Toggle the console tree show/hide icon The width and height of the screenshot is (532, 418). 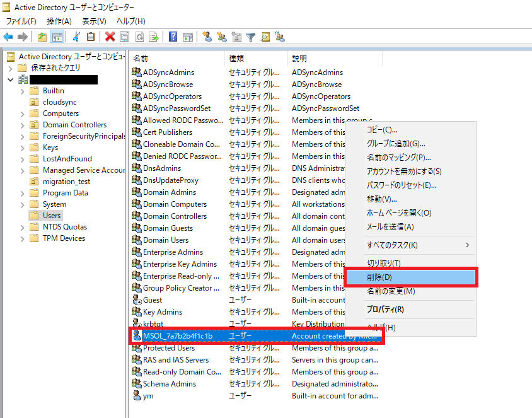point(57,37)
